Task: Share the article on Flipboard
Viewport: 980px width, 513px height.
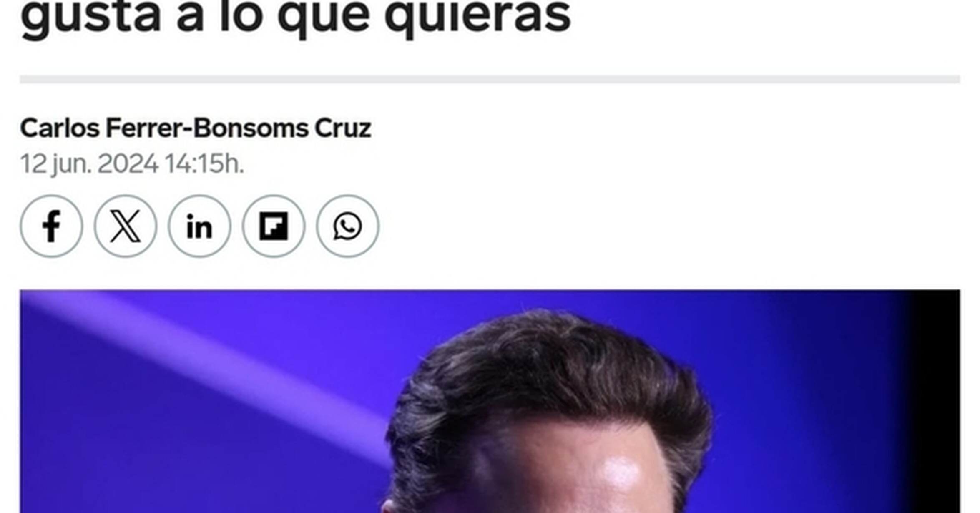Action: click(x=274, y=226)
